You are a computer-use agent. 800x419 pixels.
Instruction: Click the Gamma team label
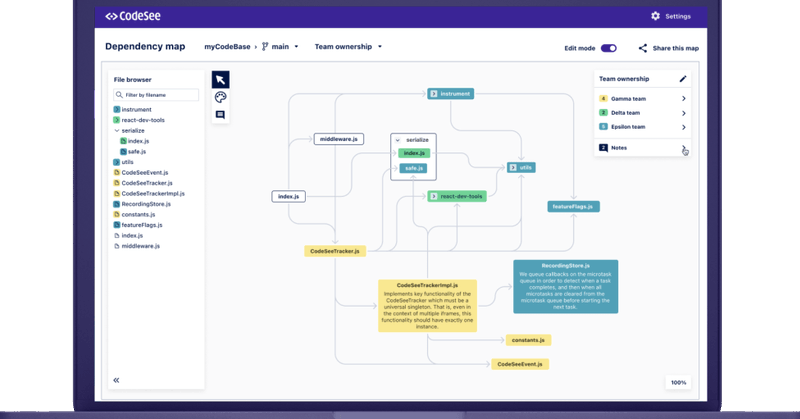coord(628,98)
